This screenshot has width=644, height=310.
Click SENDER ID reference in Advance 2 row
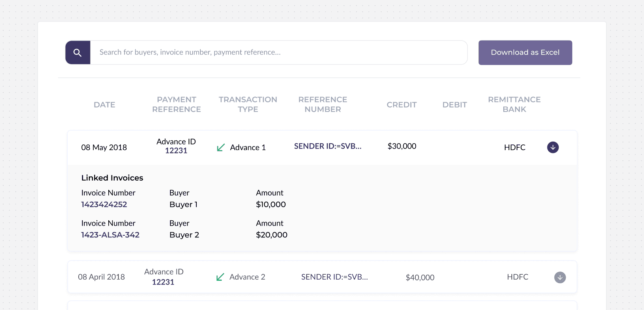click(335, 277)
